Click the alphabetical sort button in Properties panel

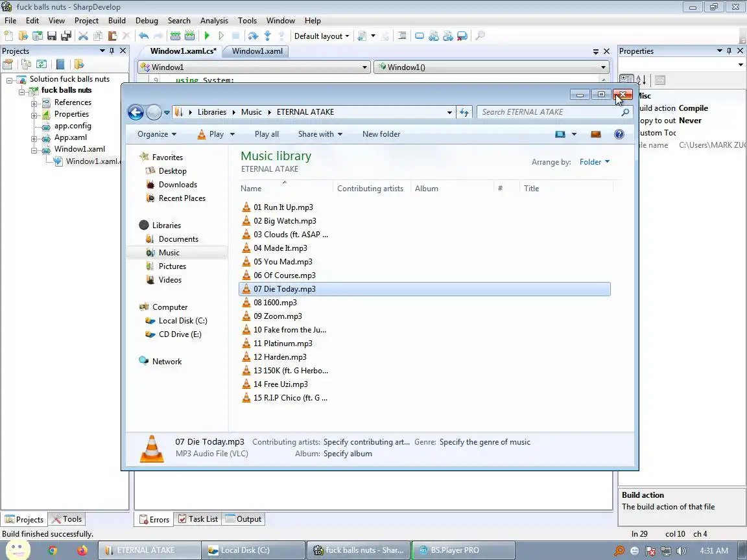pos(641,80)
